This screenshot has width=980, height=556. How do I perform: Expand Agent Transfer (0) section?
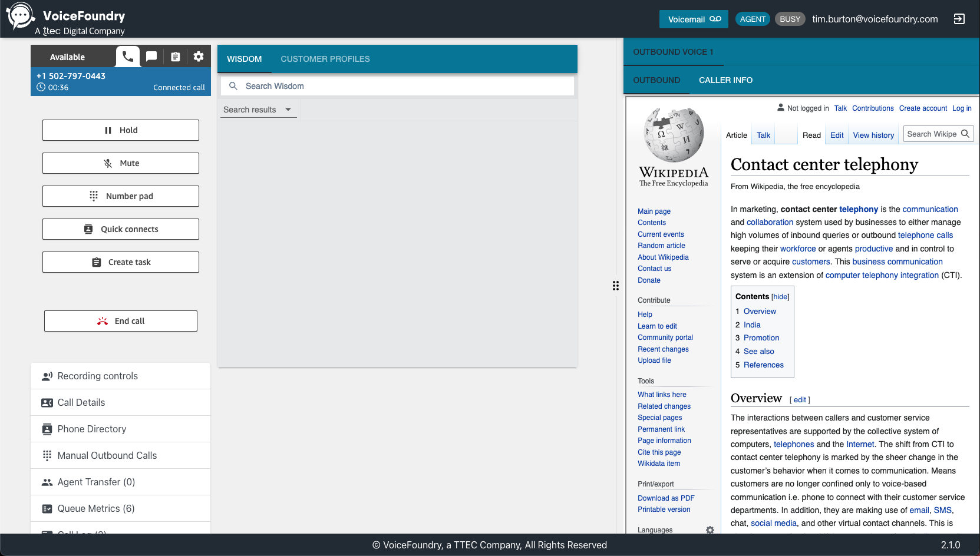[120, 482]
